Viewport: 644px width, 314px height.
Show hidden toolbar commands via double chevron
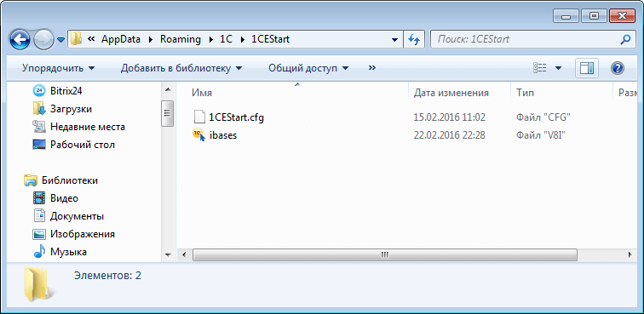click(x=372, y=68)
